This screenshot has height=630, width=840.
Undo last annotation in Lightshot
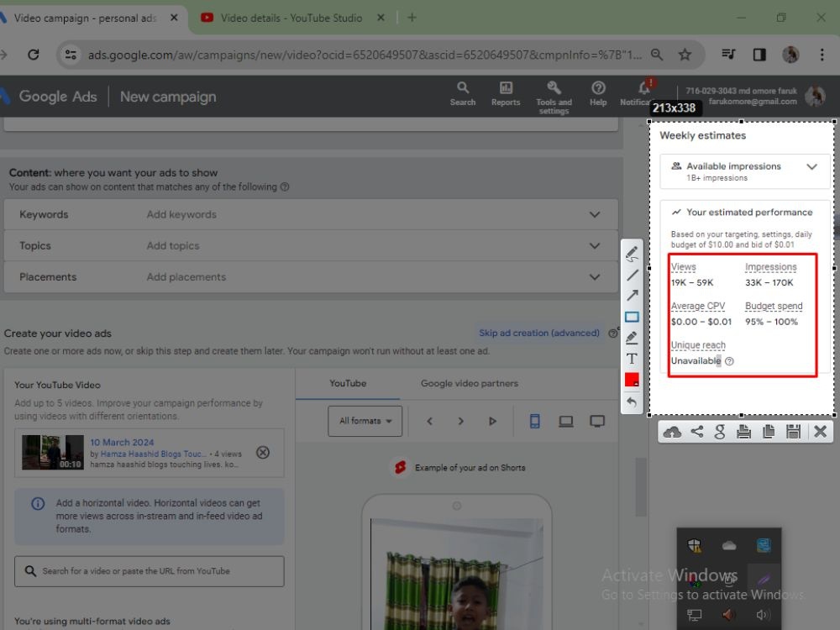[632, 402]
